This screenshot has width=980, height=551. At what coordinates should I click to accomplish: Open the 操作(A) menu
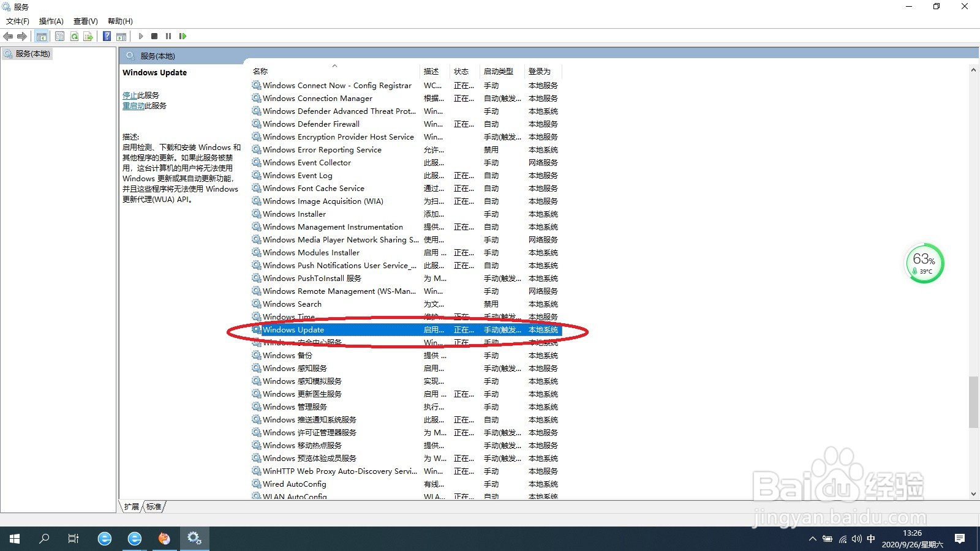click(51, 21)
